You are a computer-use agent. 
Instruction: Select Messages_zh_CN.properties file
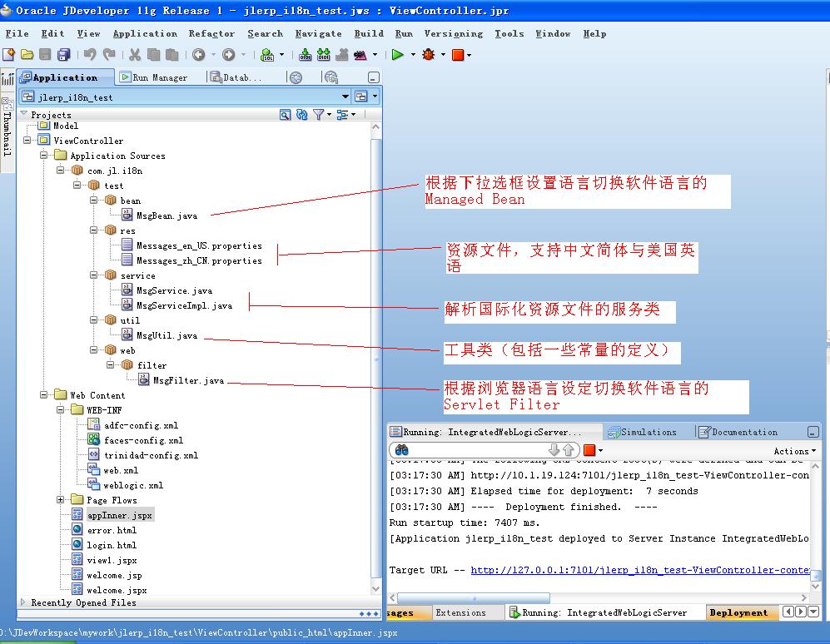199,260
